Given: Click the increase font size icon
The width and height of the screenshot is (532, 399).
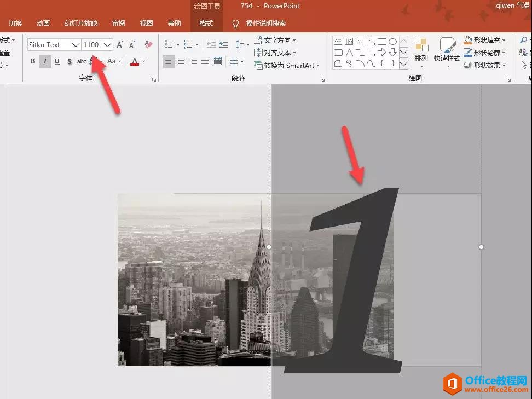Looking at the screenshot, I should tap(120, 45).
